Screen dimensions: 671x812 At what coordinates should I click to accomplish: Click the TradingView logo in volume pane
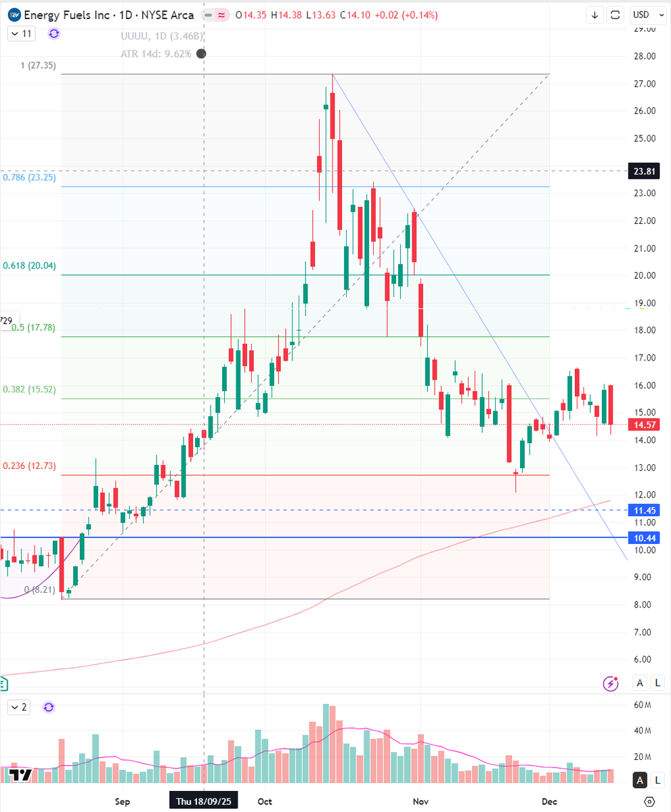tap(22, 776)
